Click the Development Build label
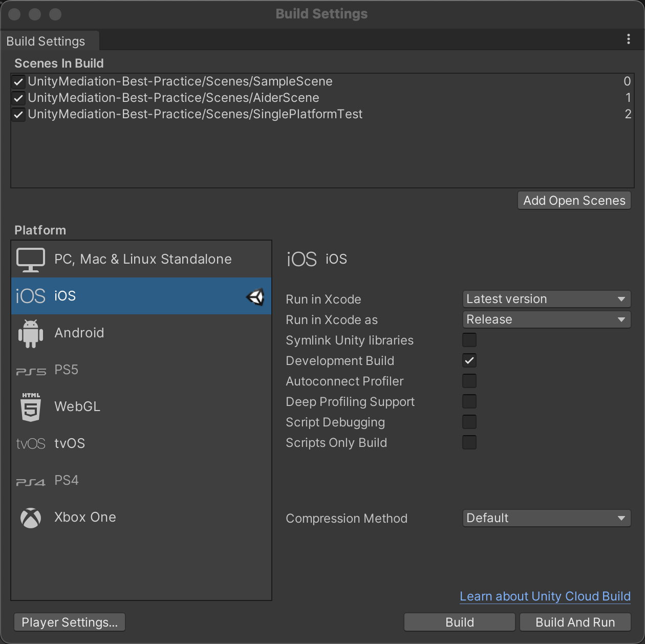 coord(340,361)
